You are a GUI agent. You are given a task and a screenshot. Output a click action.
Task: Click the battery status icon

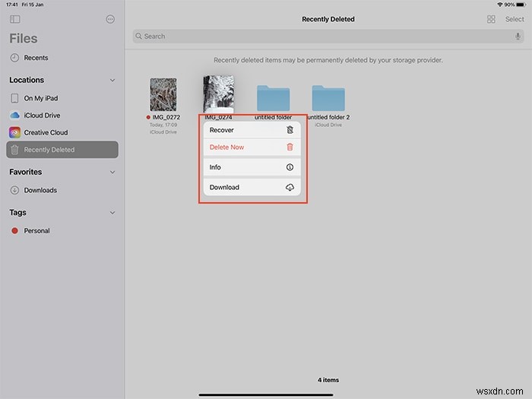coord(521,5)
